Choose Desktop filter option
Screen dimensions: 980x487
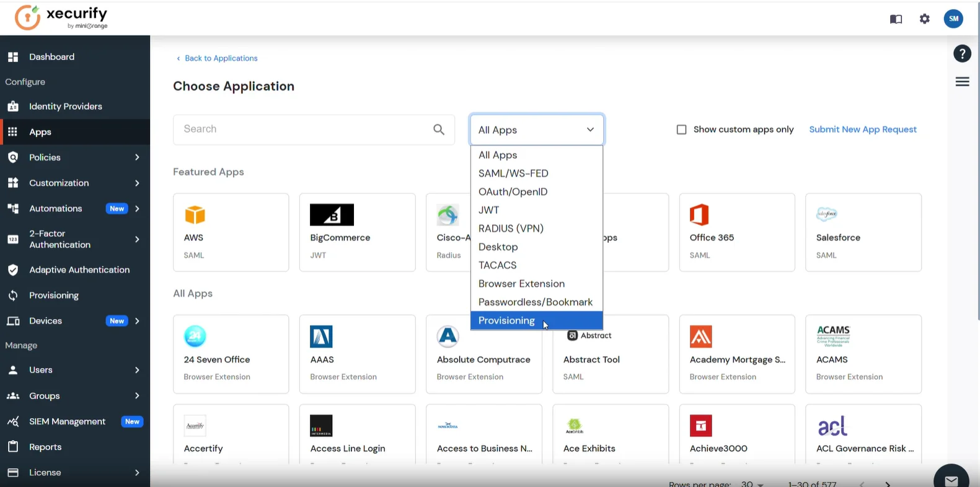(x=537, y=247)
